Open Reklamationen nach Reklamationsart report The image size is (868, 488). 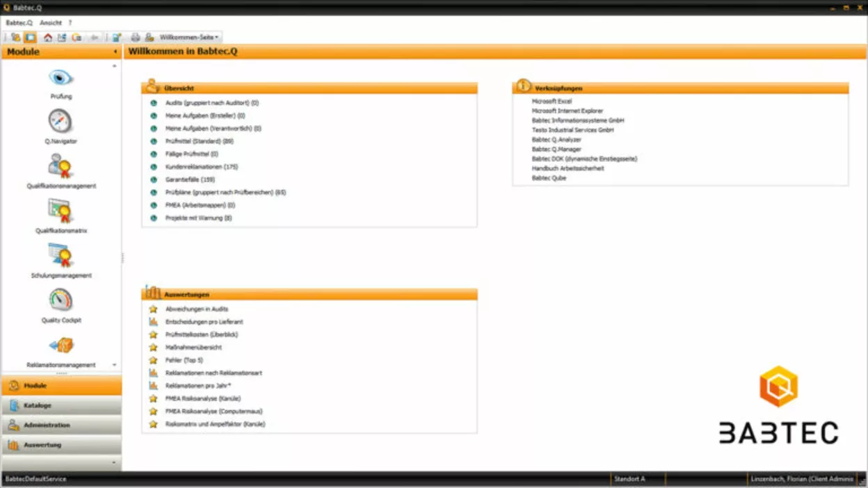pyautogui.click(x=214, y=373)
